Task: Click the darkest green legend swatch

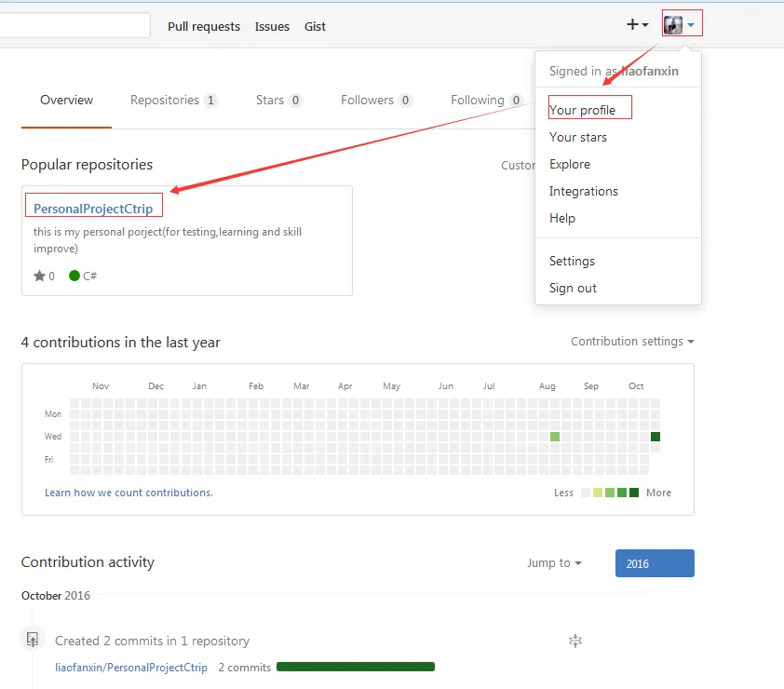Action: (x=634, y=493)
